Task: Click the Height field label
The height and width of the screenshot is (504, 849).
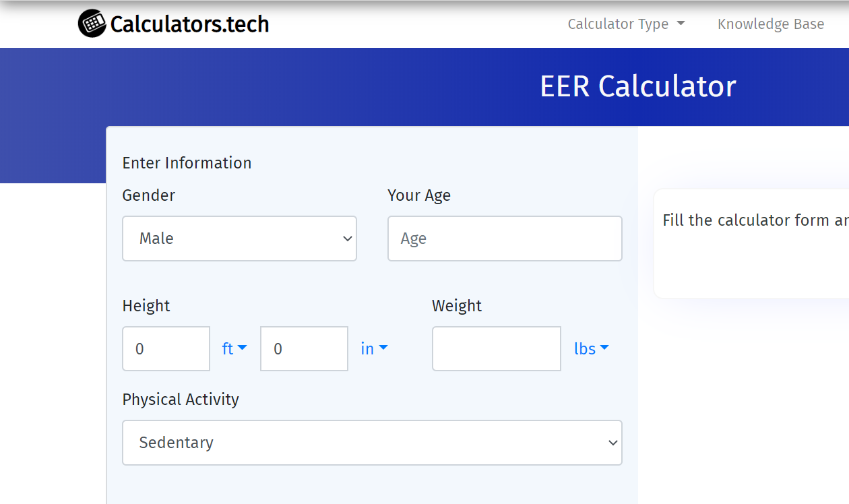Action: pyautogui.click(x=146, y=306)
